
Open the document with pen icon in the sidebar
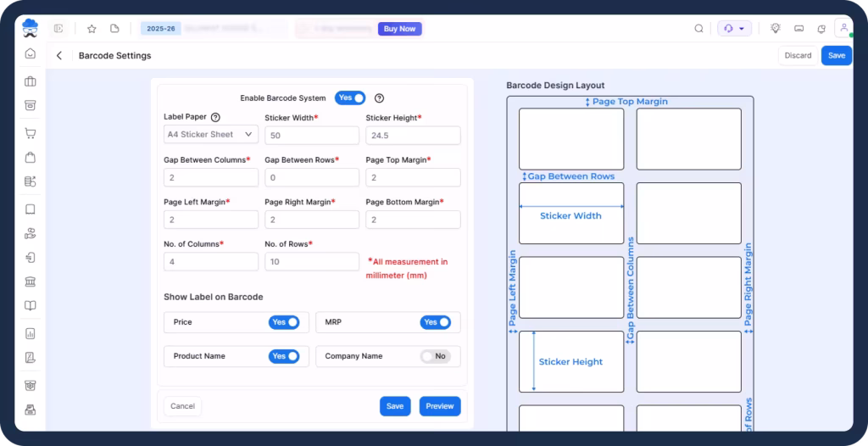click(31, 357)
